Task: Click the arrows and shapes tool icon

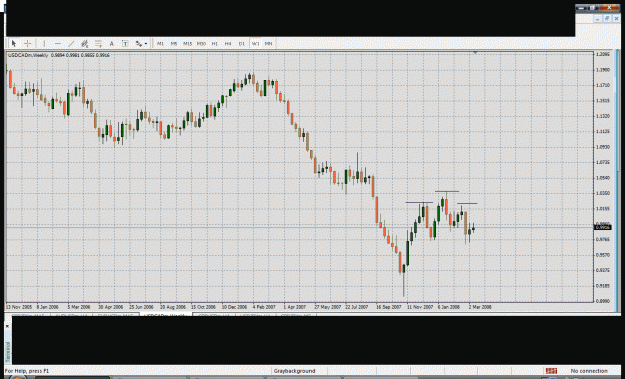Action: click(x=139, y=43)
